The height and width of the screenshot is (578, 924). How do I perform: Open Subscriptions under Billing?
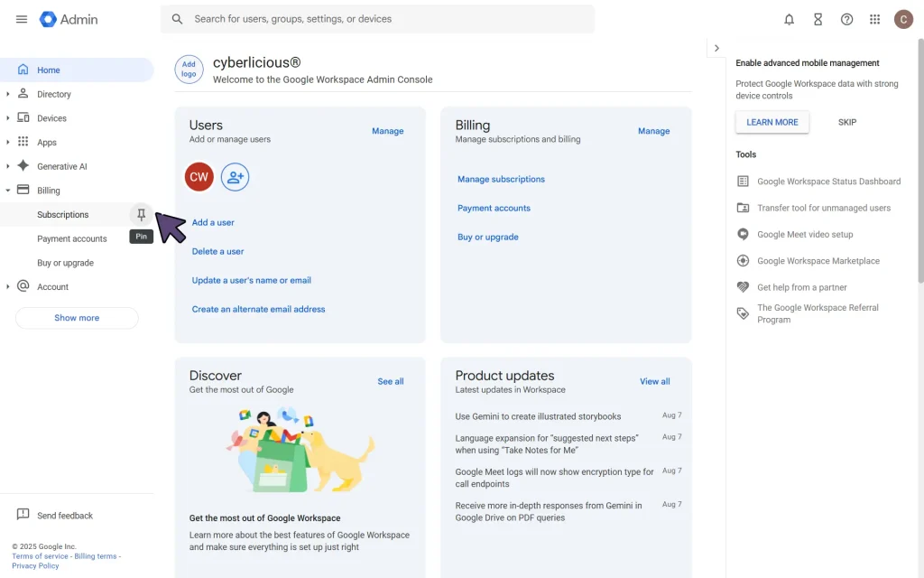pyautogui.click(x=63, y=215)
